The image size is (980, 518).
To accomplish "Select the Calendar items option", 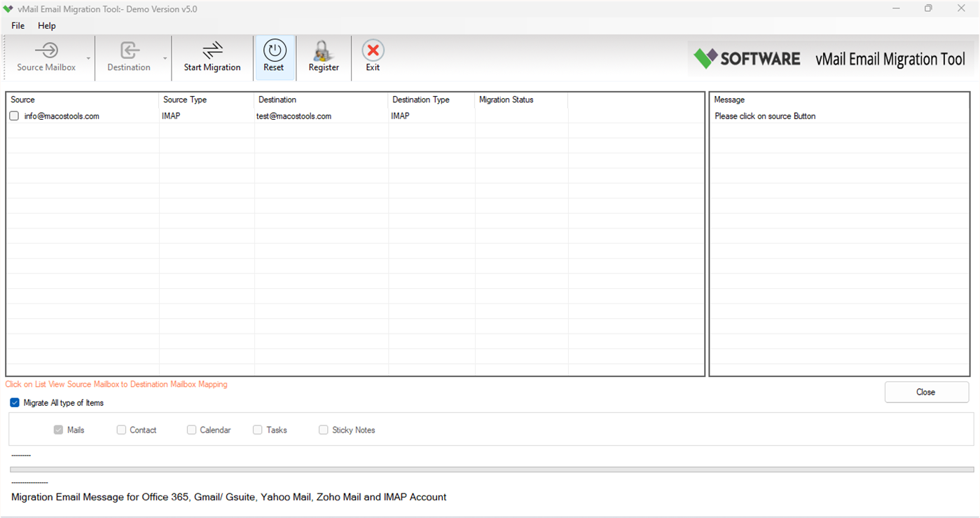I will click(x=191, y=430).
